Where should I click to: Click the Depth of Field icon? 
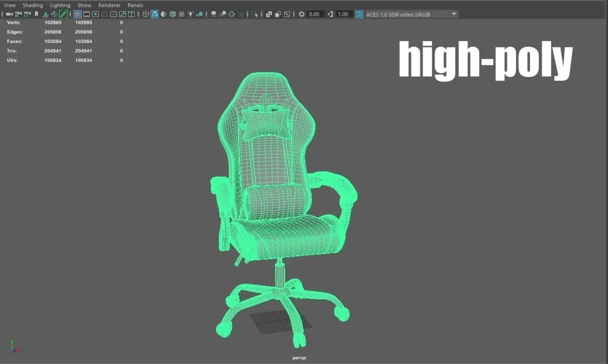coord(241,14)
